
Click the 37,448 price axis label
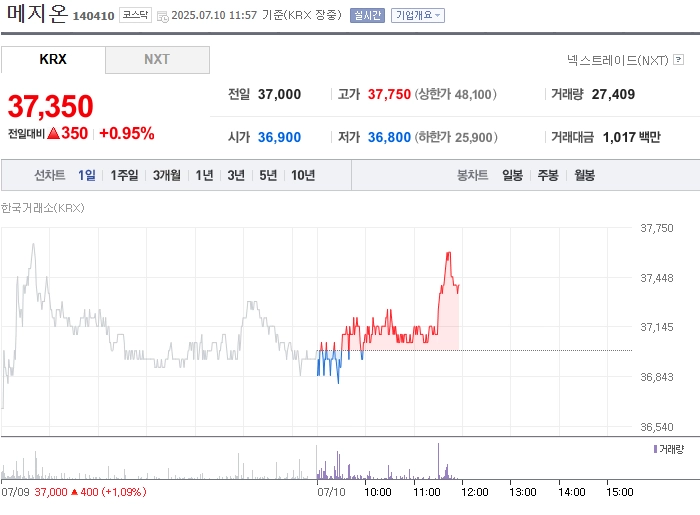(x=657, y=278)
